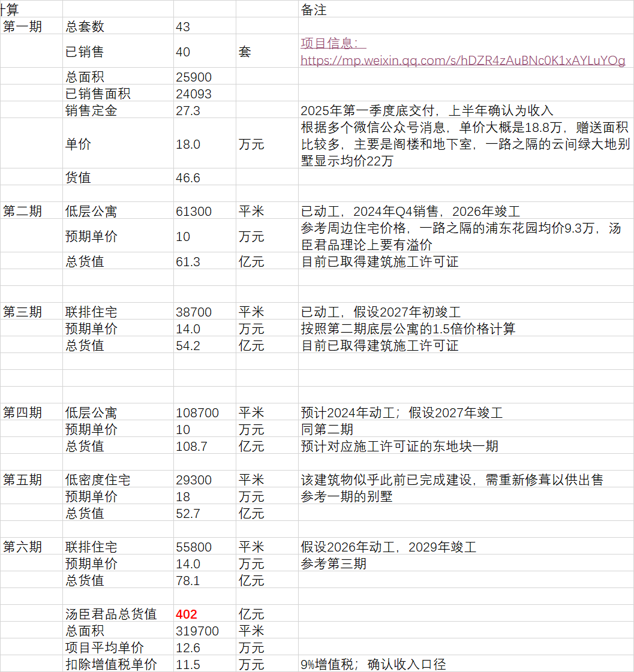This screenshot has width=634, height=672.
Task: Select the cell with value 11.5
Action: click(x=205, y=664)
